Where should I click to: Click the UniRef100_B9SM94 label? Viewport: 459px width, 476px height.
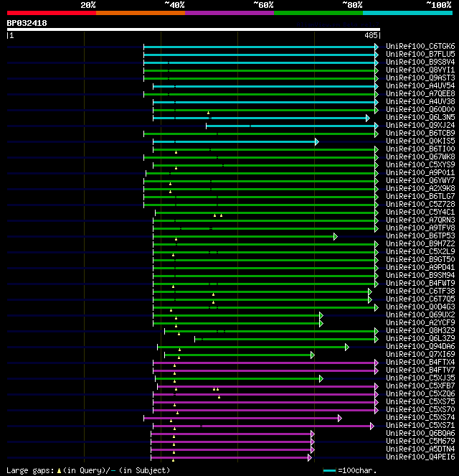tap(420, 275)
